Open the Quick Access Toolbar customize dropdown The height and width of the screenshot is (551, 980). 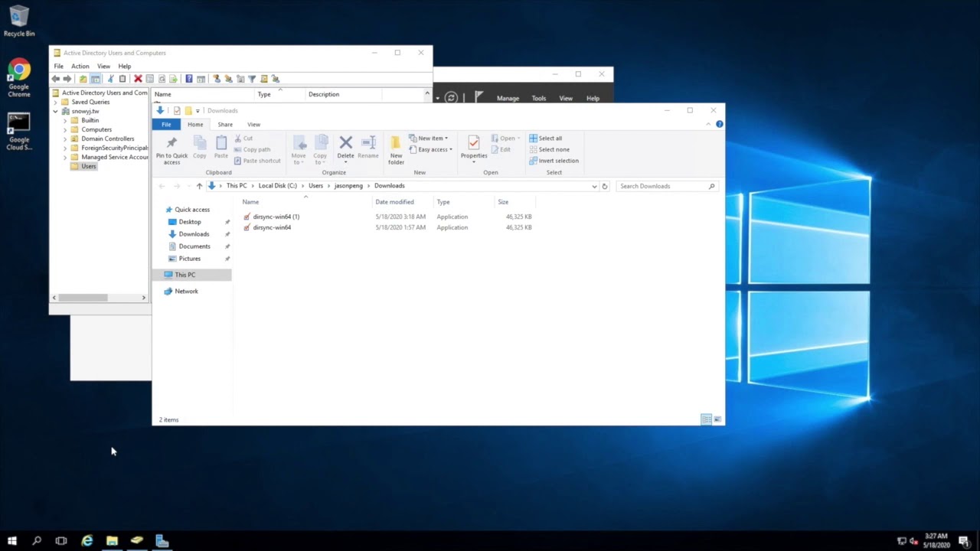(198, 111)
